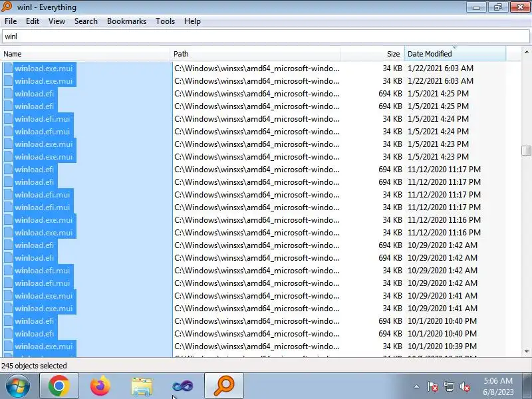This screenshot has width=532, height=399.
Task: Click file icon of first winload.exe.mui at 1:41 AM
Action: pos(8,296)
